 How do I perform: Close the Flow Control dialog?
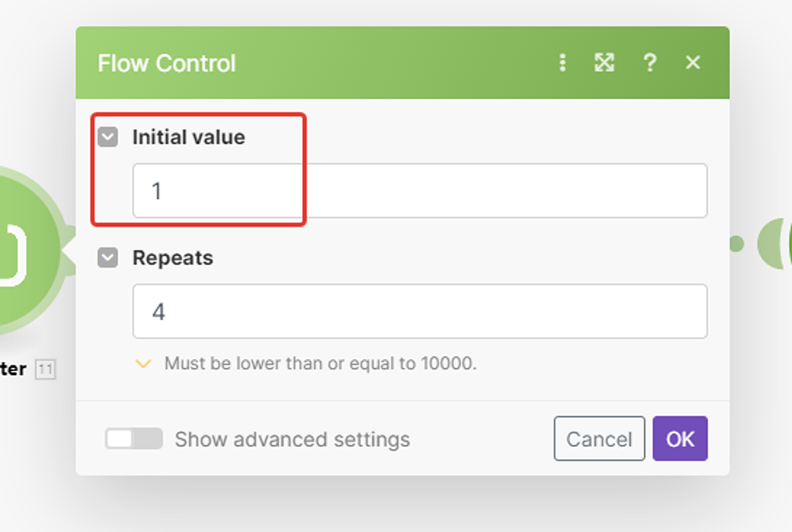[x=692, y=63]
